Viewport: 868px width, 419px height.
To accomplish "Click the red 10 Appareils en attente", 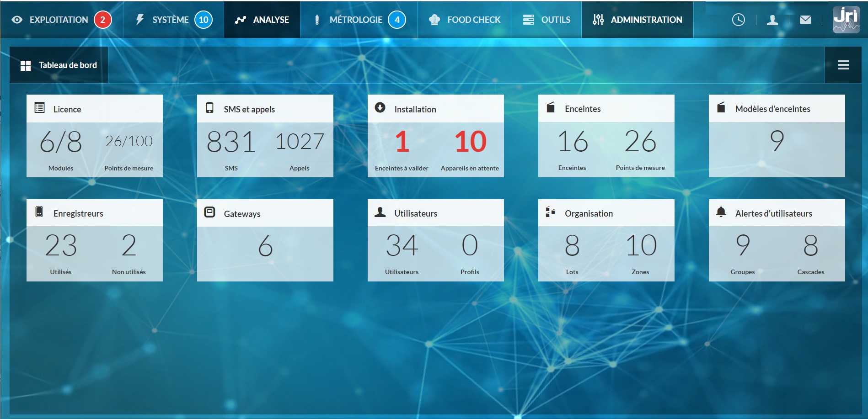I will tap(470, 142).
